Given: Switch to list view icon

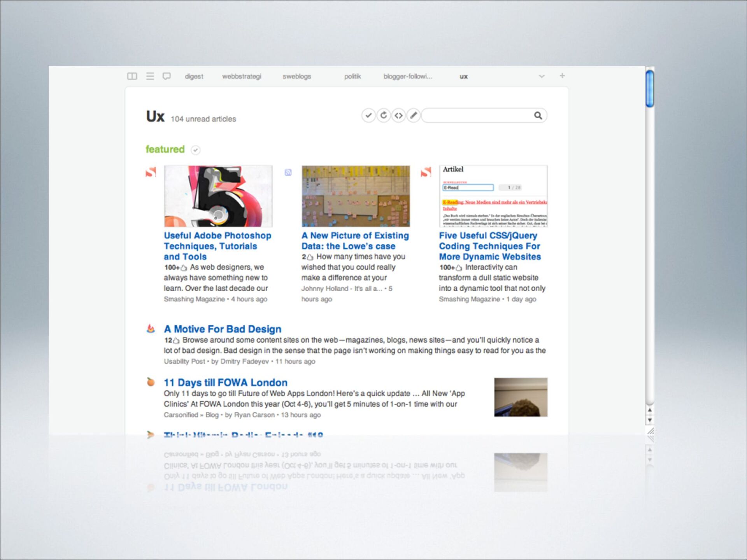Looking at the screenshot, I should (x=150, y=76).
